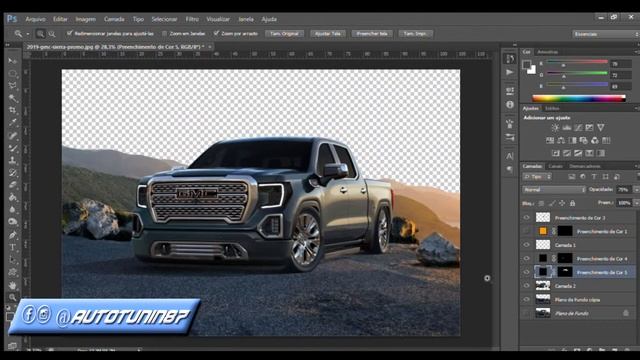Open the layer blend mode Normal dropdown
The image size is (640, 360).
click(554, 190)
